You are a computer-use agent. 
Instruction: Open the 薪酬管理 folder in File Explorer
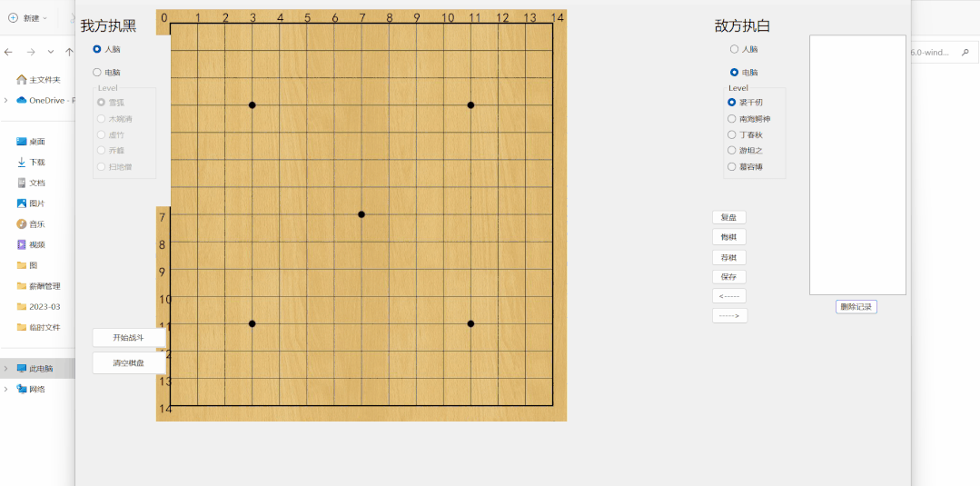[39, 286]
